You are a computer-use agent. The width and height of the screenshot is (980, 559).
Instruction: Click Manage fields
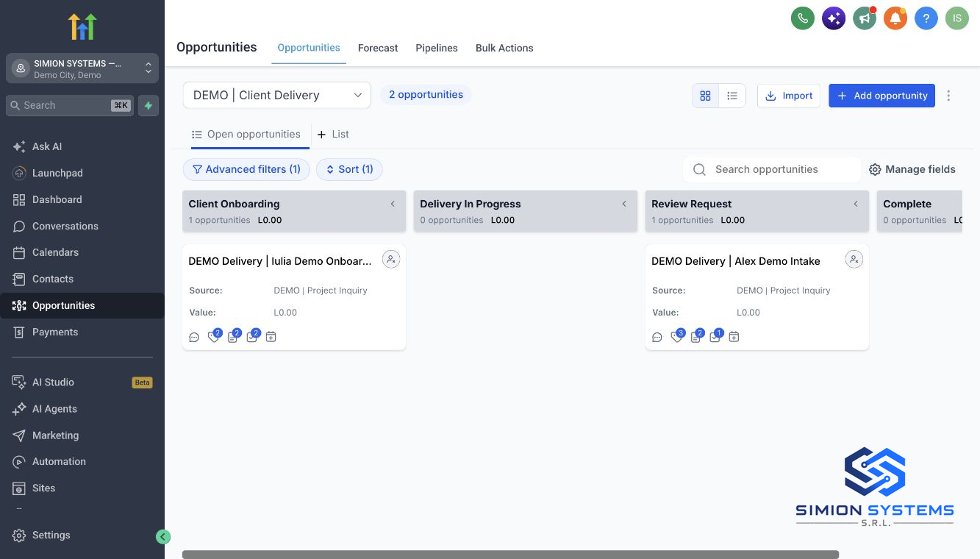[x=912, y=169]
